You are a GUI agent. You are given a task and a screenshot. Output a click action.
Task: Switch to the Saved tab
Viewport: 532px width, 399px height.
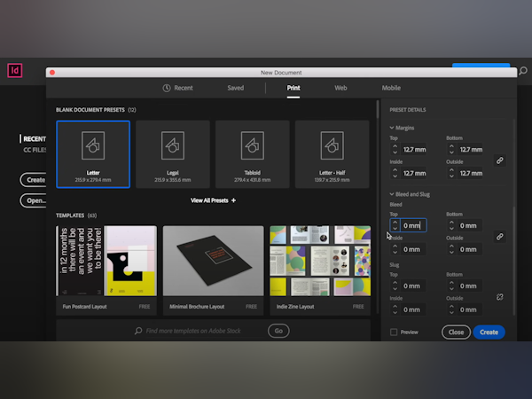tap(236, 88)
